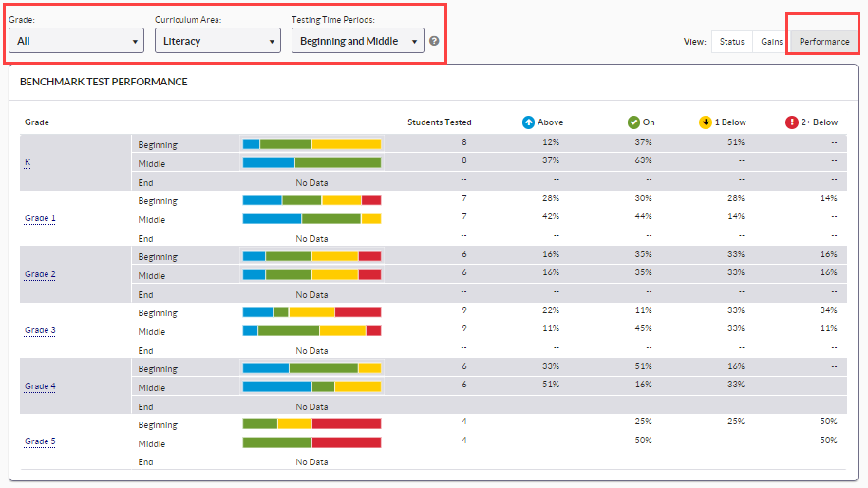Open the K grade link
Screen dimensions: 868x488
(x=28, y=162)
